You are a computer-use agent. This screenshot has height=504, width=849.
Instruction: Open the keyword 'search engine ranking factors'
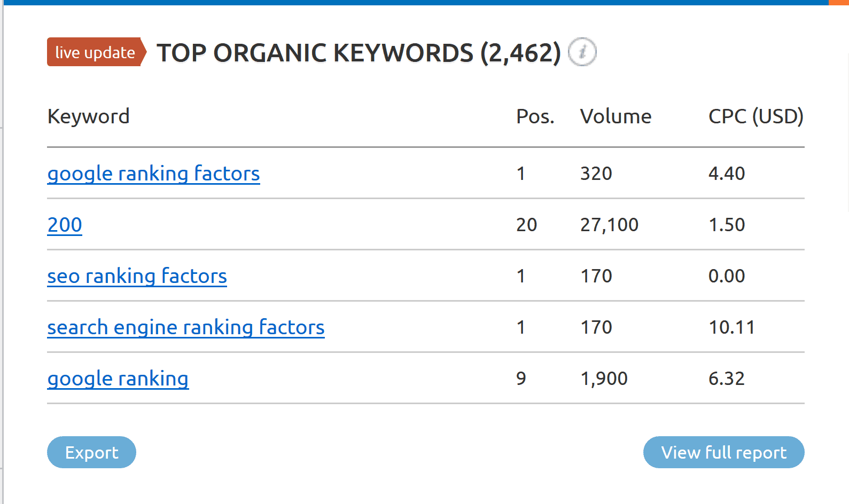[x=185, y=327]
